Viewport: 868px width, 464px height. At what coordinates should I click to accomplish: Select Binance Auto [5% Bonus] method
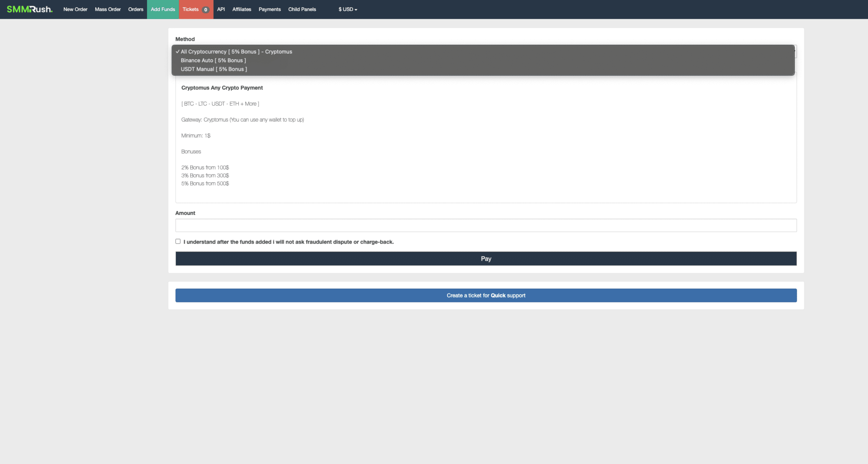coord(213,61)
